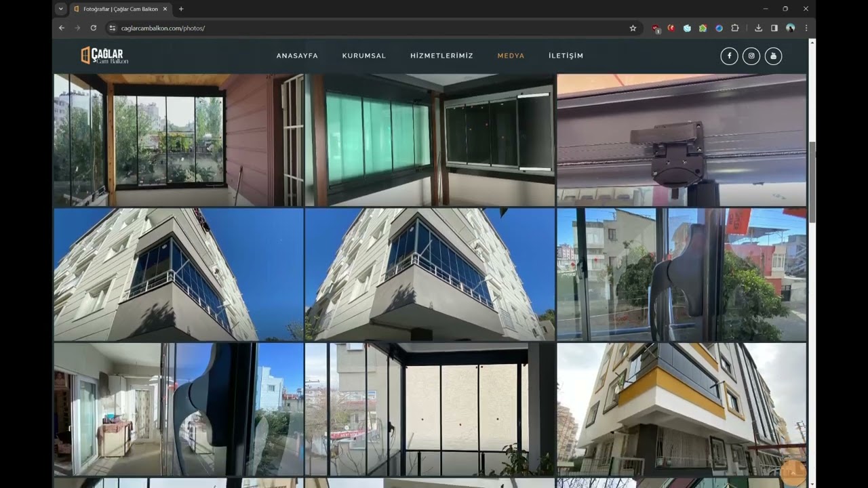Screen dimensions: 868x488
Task: Go to ANASAYFA page
Action: point(297,56)
